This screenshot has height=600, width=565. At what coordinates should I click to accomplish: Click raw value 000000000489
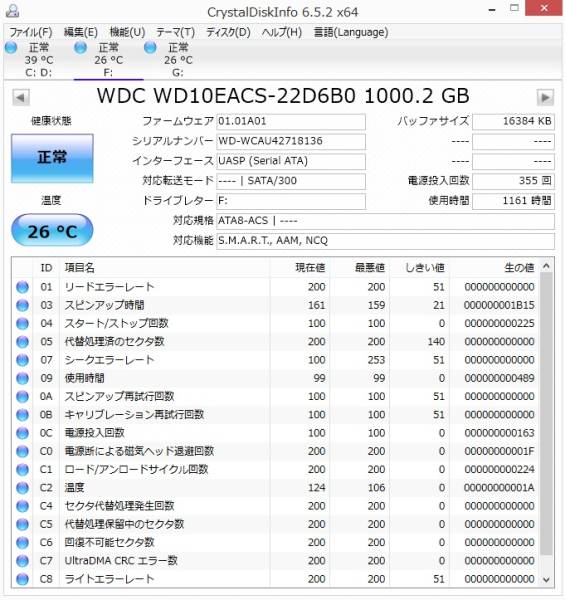(499, 378)
